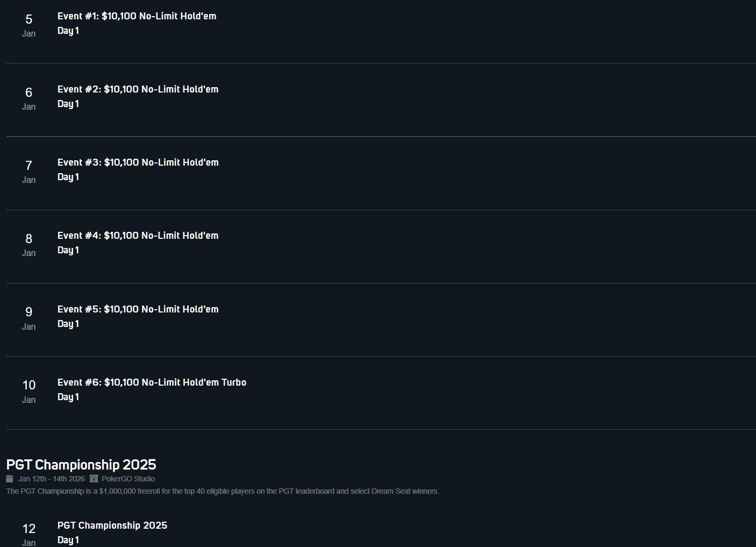View Event #4: $10,100 No-Limit Hold'em
Image resolution: width=756 pixels, height=547 pixels.
[138, 236]
